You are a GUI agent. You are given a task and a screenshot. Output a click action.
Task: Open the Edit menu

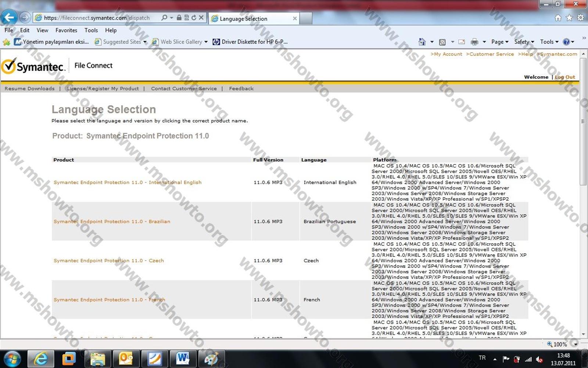[25, 30]
